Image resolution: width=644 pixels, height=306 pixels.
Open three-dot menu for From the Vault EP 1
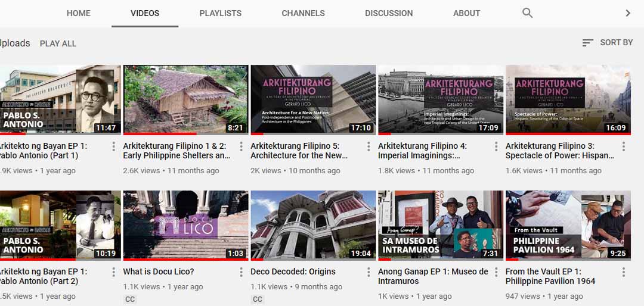(x=624, y=272)
